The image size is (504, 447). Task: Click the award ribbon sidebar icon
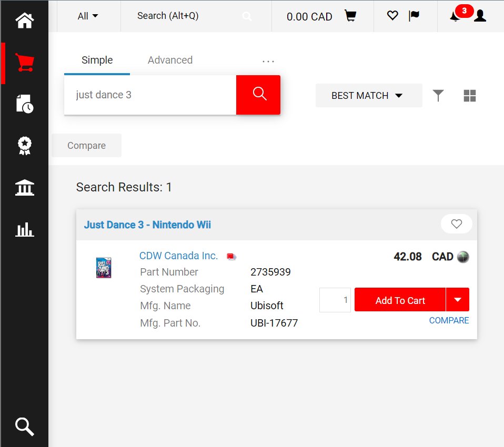24,146
